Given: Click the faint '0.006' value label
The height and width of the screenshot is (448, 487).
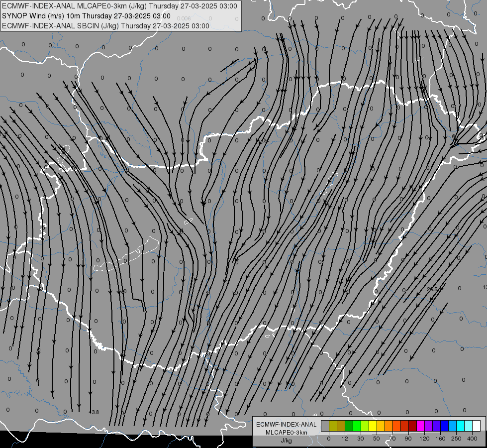Looking at the screenshot, I should tap(184, 18).
